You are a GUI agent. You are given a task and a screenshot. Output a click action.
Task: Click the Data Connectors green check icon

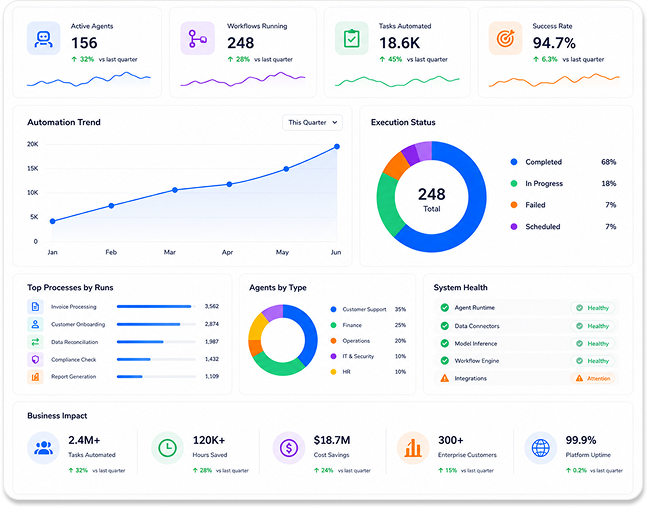point(445,326)
